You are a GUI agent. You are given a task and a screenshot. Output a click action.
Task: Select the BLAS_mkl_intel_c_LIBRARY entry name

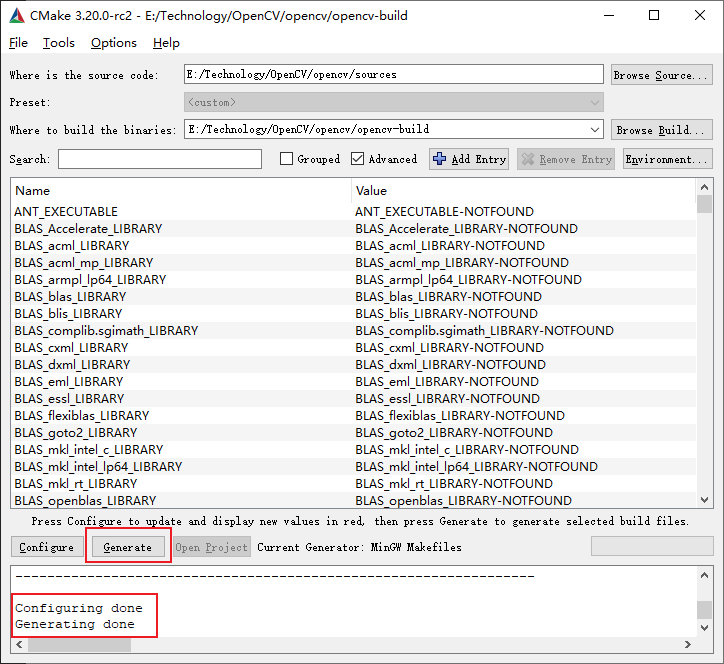pyautogui.click(x=89, y=450)
